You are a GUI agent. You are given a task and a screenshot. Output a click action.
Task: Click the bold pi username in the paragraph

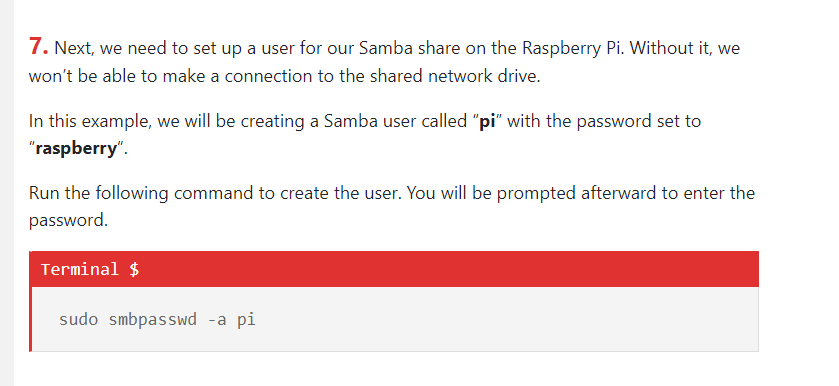coord(487,122)
